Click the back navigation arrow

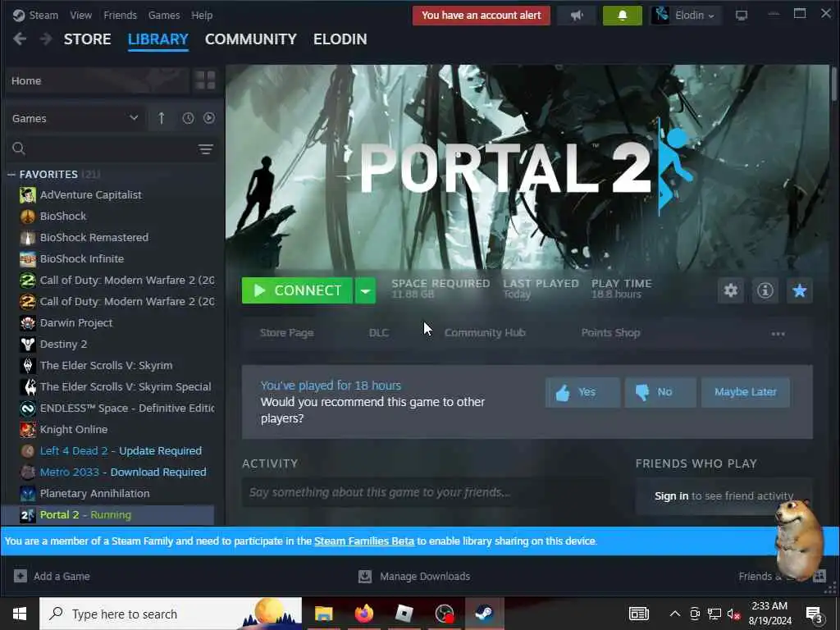[x=20, y=39]
